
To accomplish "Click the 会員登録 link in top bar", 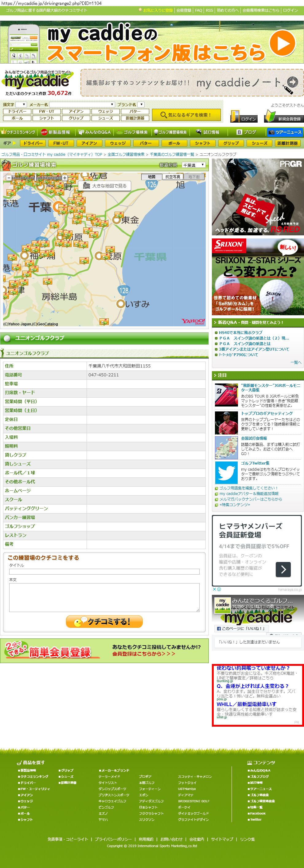I will pos(184,10).
